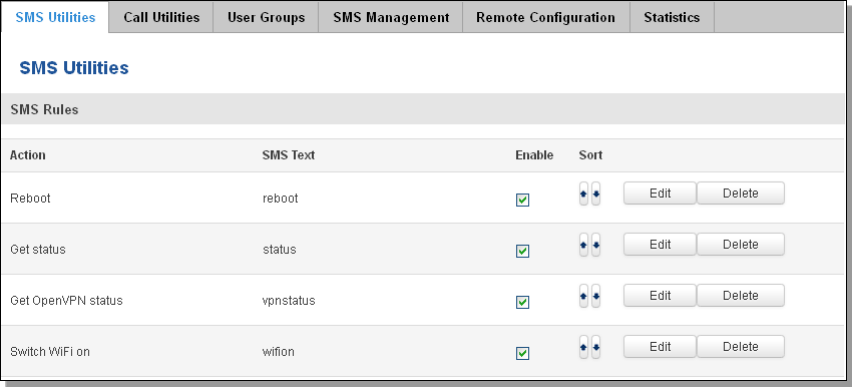The height and width of the screenshot is (387, 852).
Task: Move the Get OpenVPN status rule up
Action: (x=584, y=296)
